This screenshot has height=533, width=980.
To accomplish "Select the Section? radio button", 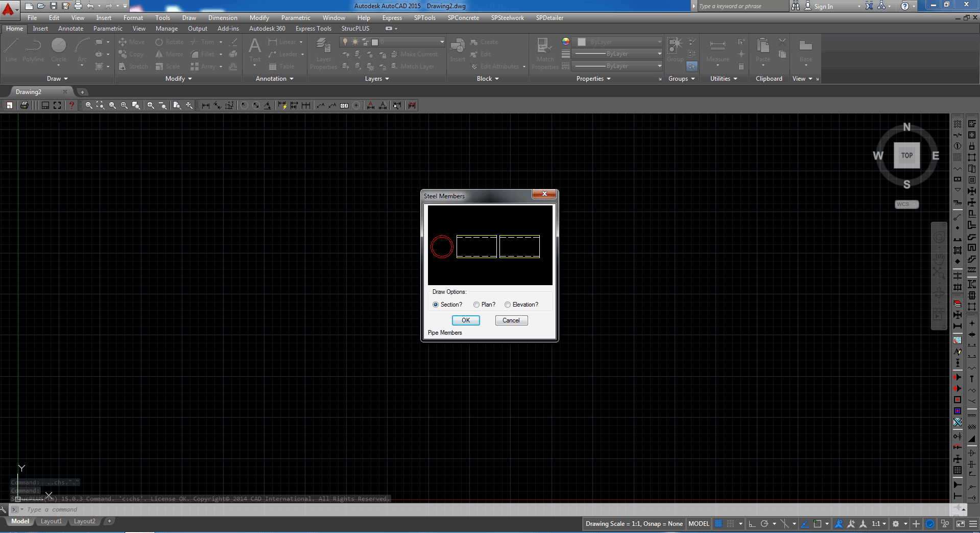I will (x=436, y=305).
